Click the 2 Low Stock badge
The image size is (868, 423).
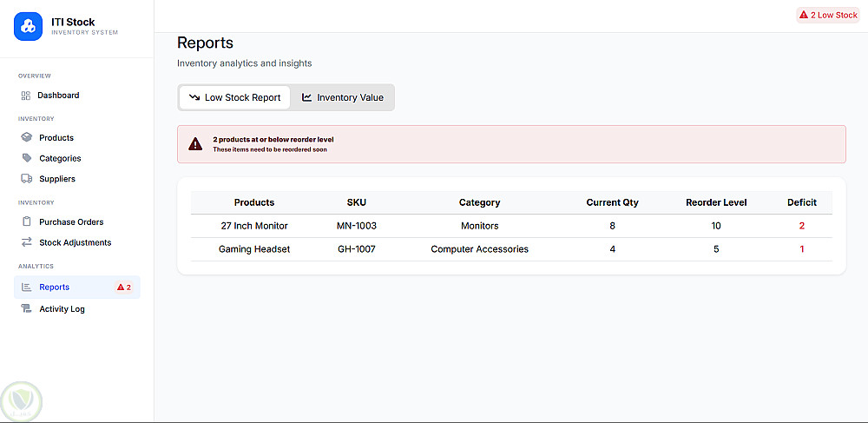(828, 15)
